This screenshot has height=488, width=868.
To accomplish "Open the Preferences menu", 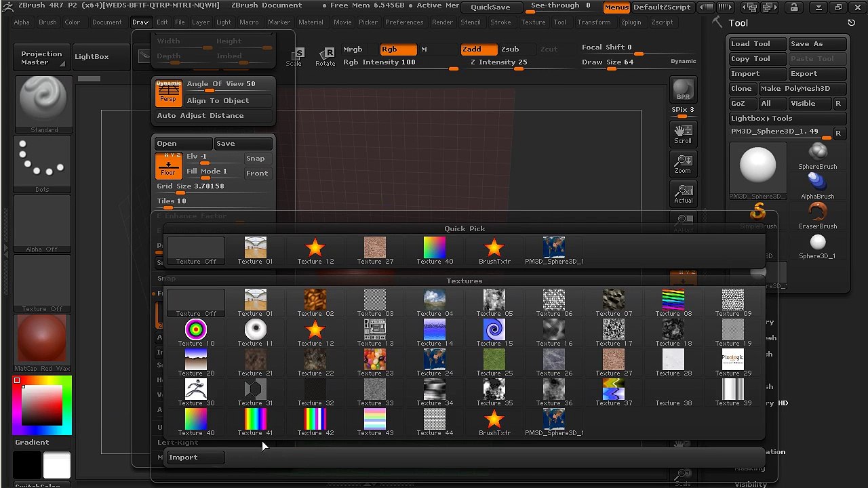I will pos(404,22).
